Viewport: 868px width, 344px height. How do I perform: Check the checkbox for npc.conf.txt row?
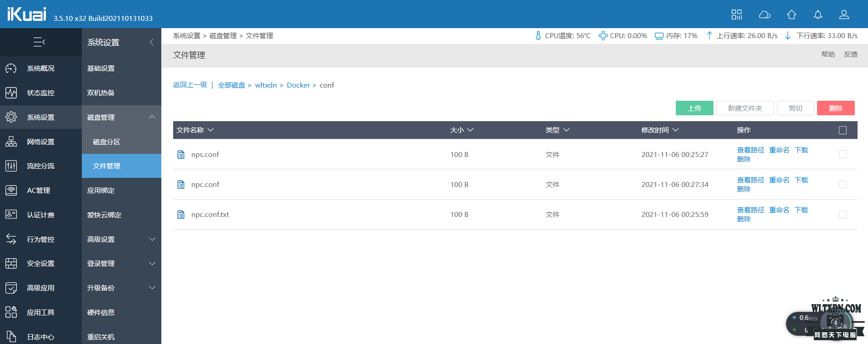(x=843, y=215)
